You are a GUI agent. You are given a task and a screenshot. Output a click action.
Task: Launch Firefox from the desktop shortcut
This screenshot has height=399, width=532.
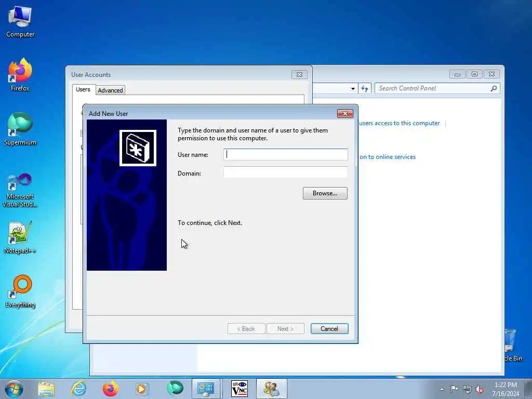point(20,75)
